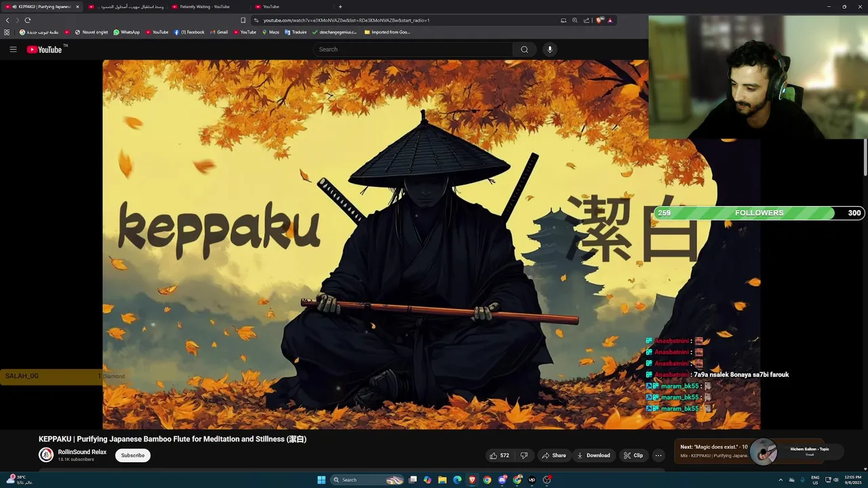The height and width of the screenshot is (488, 868).
Task: Download the video
Action: click(x=594, y=455)
